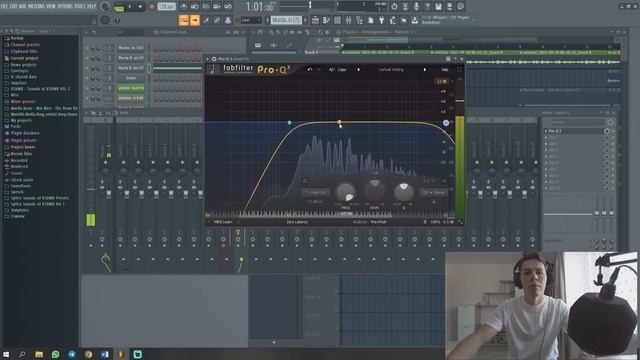The width and height of the screenshot is (640, 360).
Task: Open the VIEW menu
Action: coord(51,7)
